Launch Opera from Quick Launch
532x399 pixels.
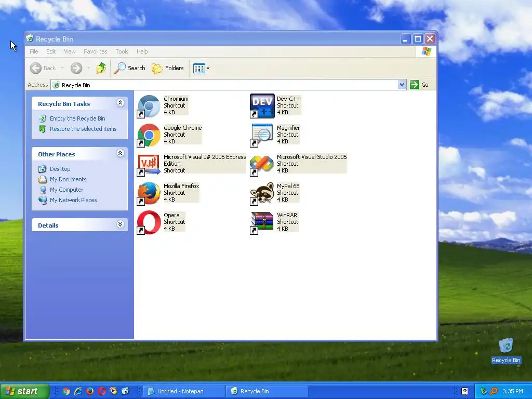[102, 391]
